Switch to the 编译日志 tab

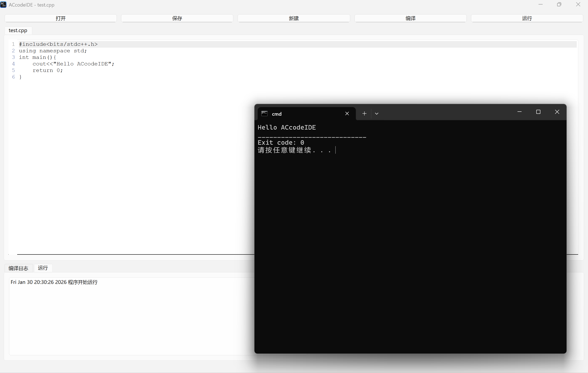click(x=18, y=268)
